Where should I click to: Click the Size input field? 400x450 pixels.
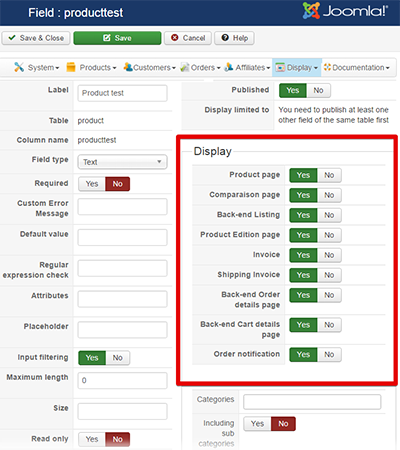[x=122, y=411]
